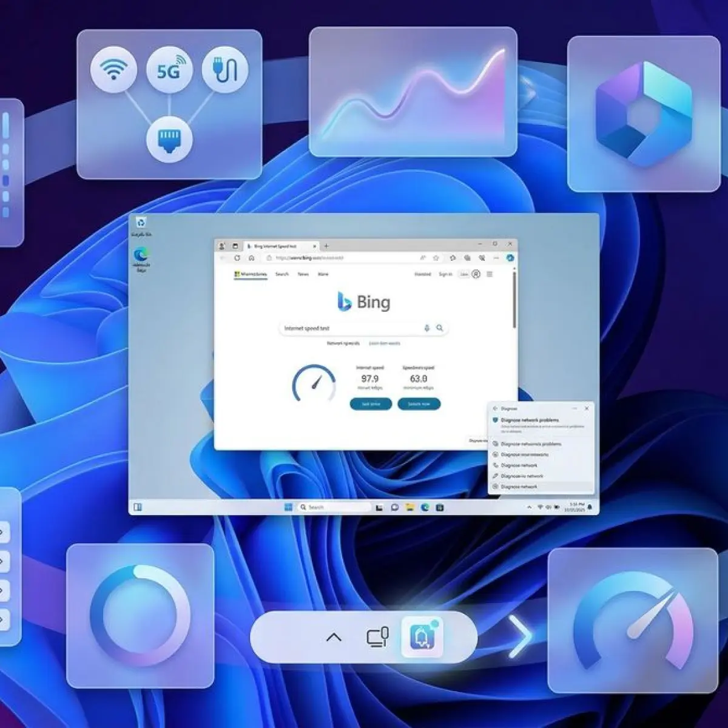
Task: Click the Bing rewards circle icon
Action: (x=476, y=274)
